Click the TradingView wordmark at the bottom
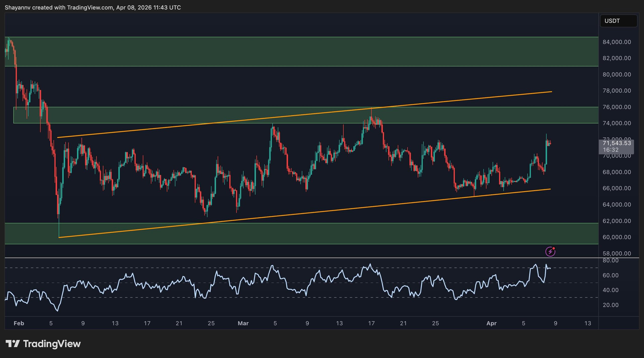 (52, 344)
